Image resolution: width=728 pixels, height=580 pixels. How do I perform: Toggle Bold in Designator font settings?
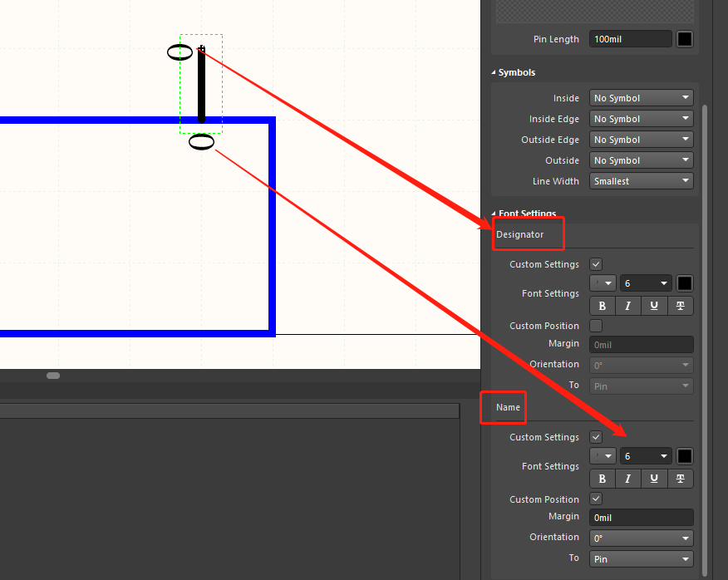(603, 306)
